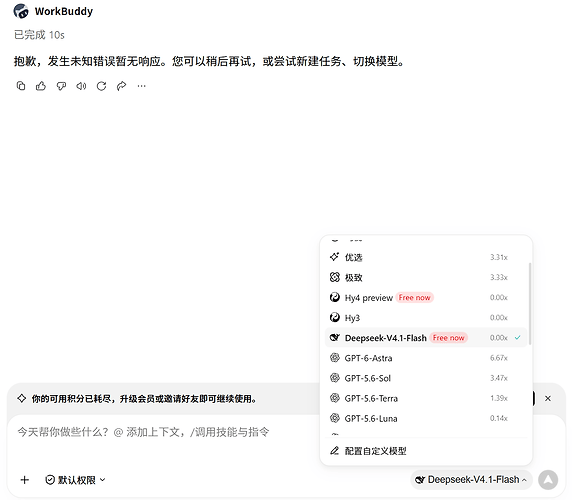
Task: Click the model list scrollbar
Action: point(529,303)
